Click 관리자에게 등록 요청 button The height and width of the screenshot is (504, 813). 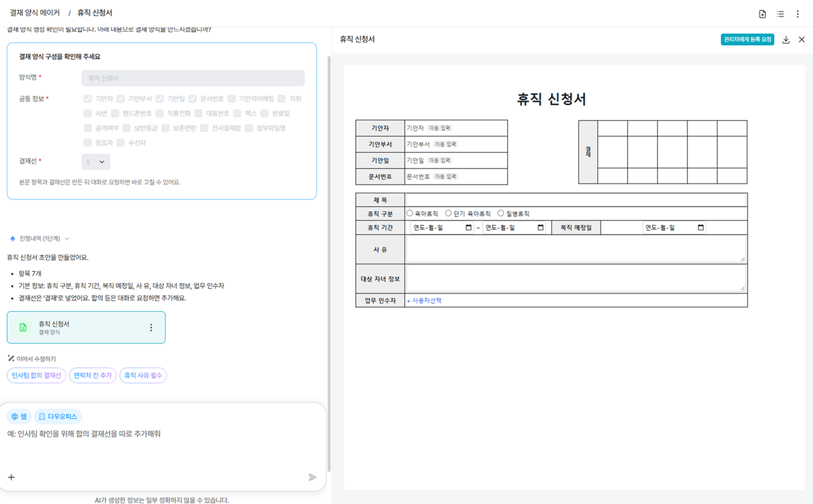click(x=747, y=40)
